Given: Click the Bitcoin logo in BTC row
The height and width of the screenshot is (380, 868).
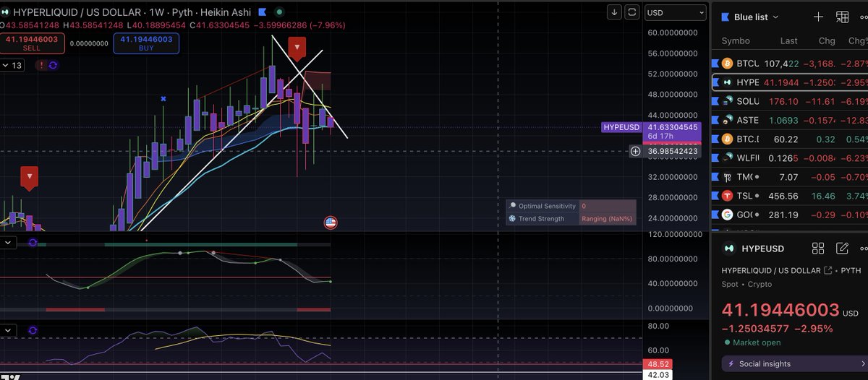Looking at the screenshot, I should [727, 64].
